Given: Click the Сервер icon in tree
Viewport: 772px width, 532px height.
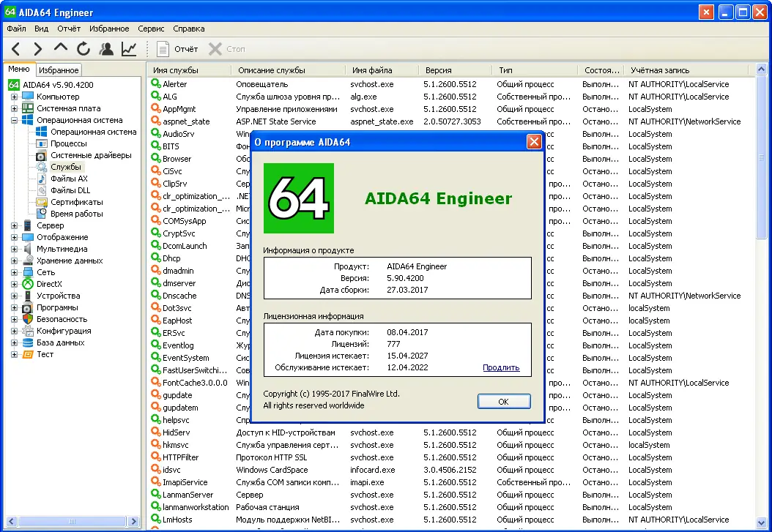Looking at the screenshot, I should (28, 225).
